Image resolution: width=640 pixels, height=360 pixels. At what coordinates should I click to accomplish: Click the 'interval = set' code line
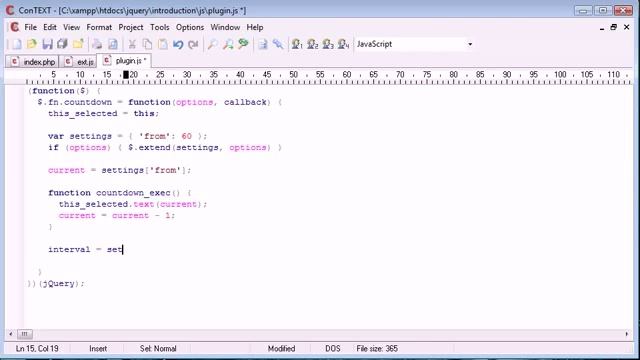[x=85, y=249]
